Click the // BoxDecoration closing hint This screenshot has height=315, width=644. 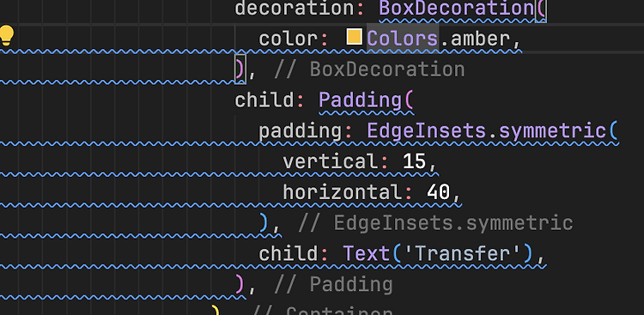pyautogui.click(x=369, y=70)
